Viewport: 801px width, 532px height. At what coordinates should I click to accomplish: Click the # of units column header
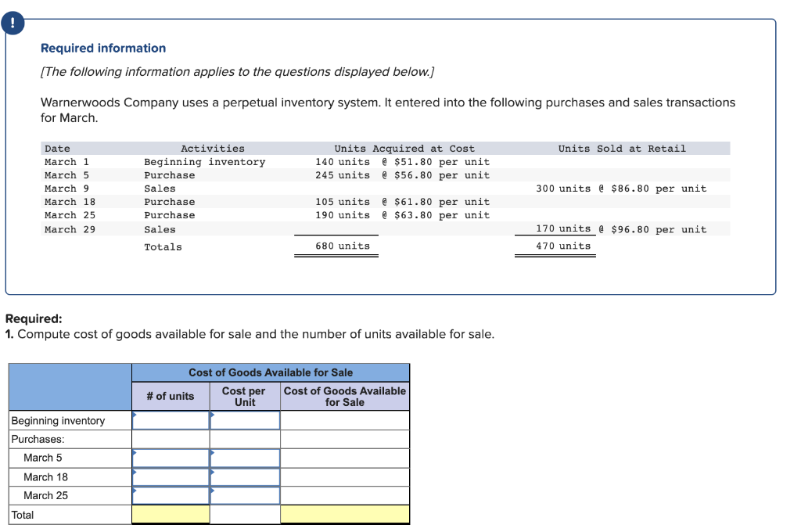click(171, 395)
